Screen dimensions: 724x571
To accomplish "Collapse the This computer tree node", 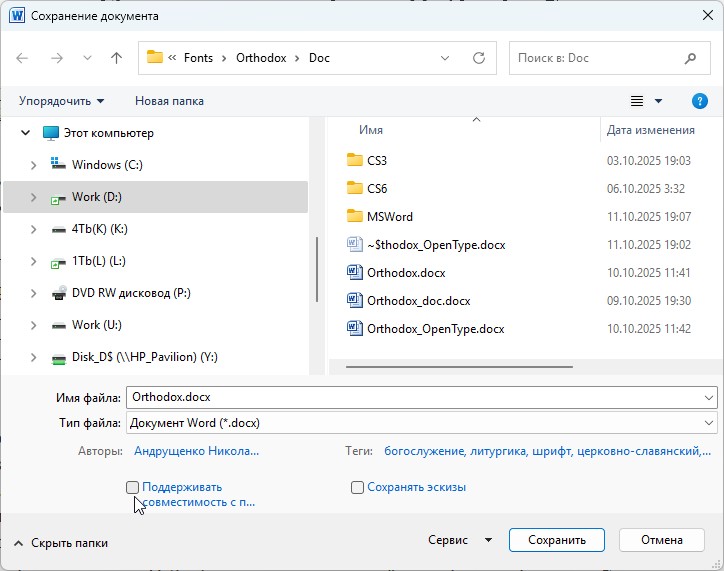I will 25,133.
